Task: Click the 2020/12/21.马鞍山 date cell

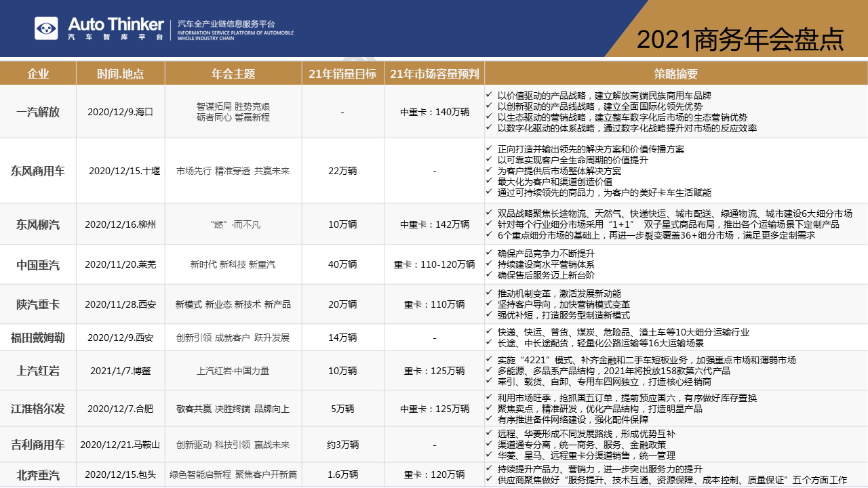Action: [121, 445]
